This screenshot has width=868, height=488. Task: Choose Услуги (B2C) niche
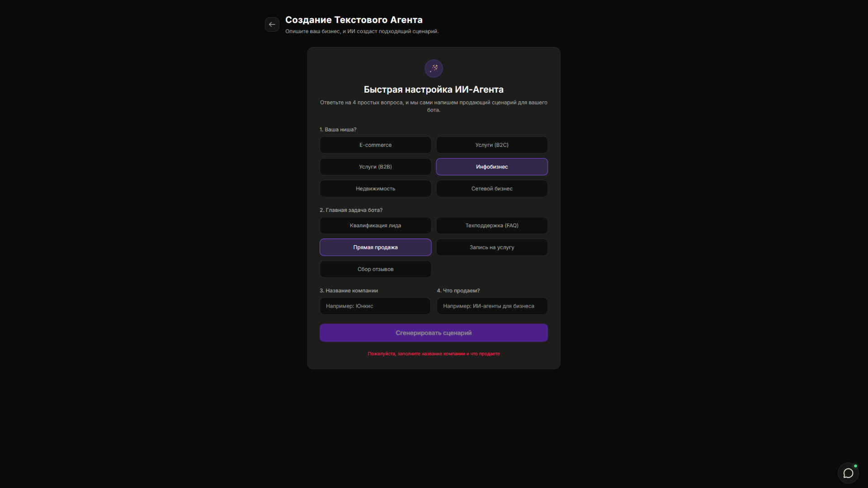tap(491, 145)
